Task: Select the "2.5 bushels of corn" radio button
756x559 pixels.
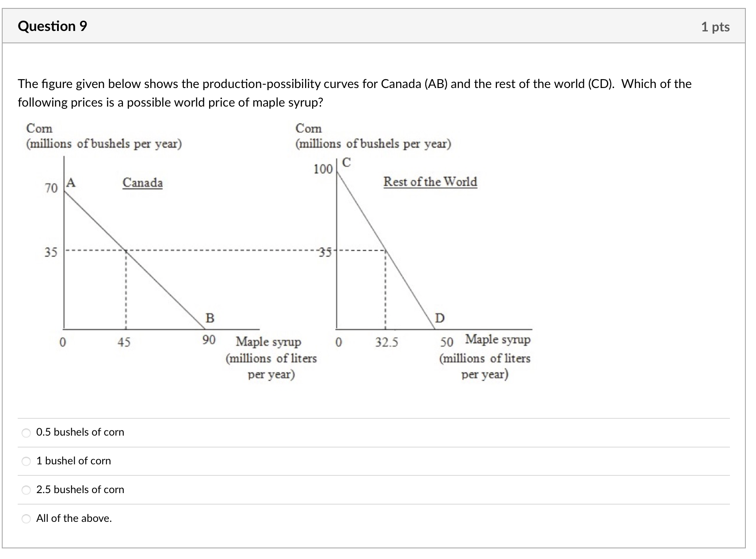Action: pyautogui.click(x=26, y=490)
